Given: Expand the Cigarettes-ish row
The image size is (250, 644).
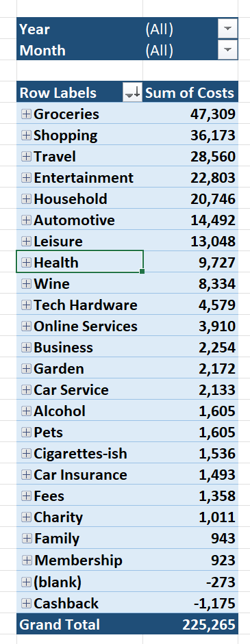Looking at the screenshot, I should pos(26,454).
